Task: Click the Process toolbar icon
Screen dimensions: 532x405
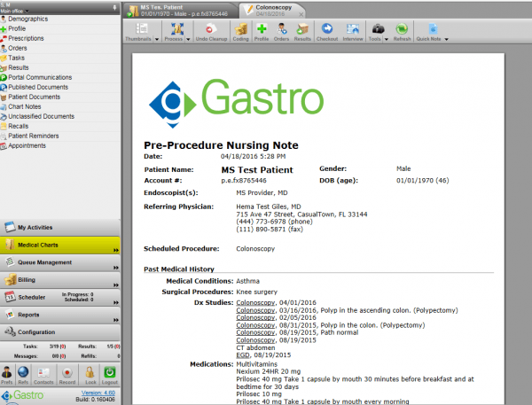Action: (x=174, y=32)
